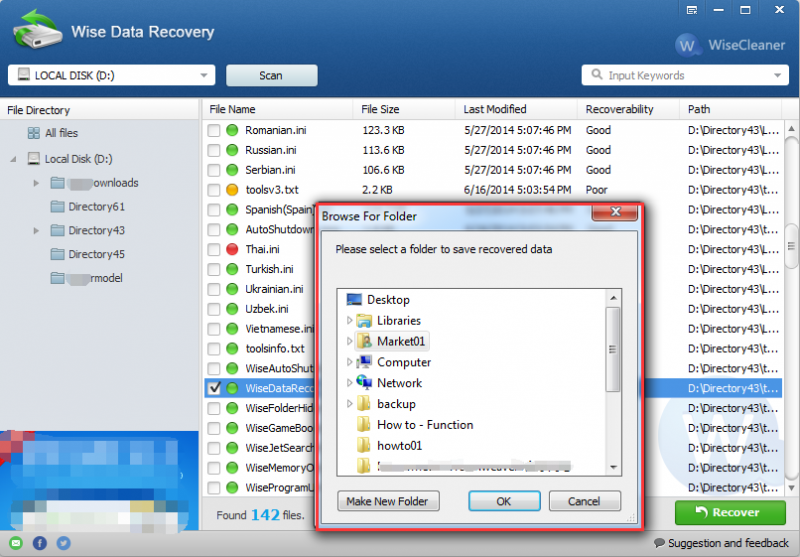Expand the Network node in Browse dialog
The image size is (800, 557).
click(349, 383)
